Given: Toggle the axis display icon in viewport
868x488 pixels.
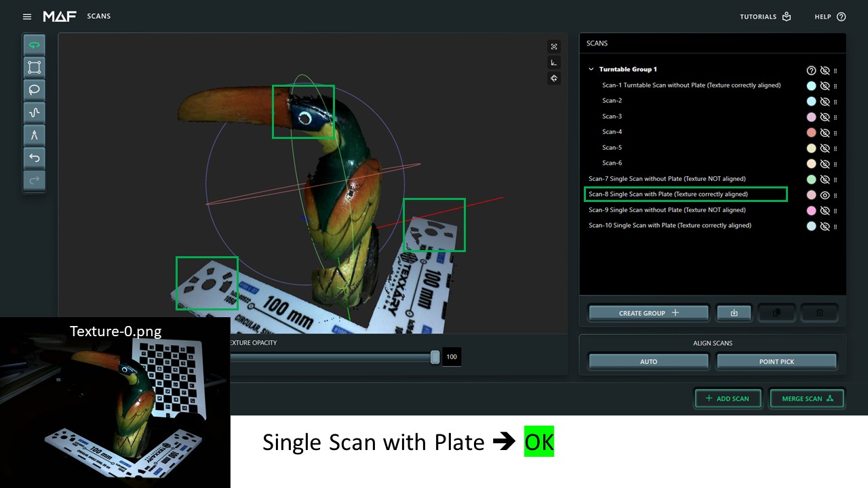Looking at the screenshot, I should 554,62.
